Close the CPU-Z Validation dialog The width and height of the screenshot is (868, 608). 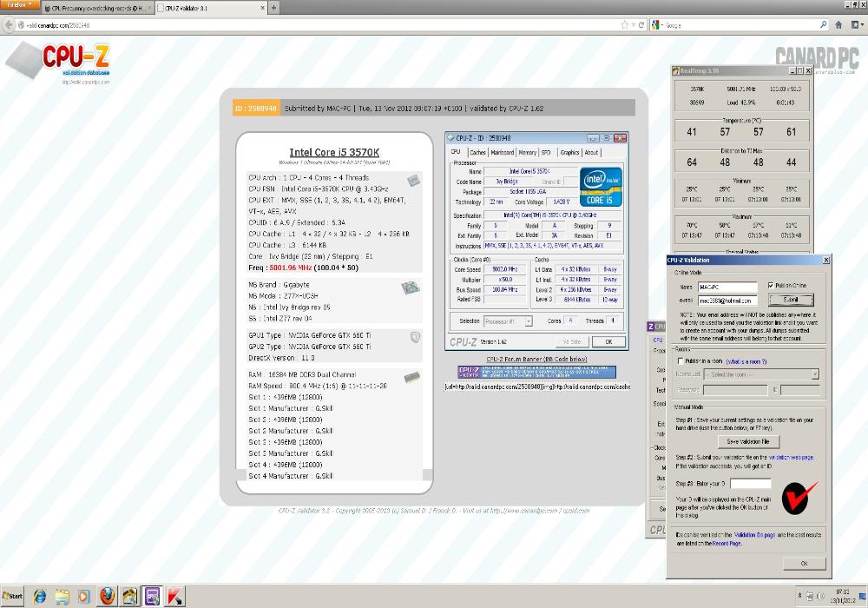click(826, 260)
